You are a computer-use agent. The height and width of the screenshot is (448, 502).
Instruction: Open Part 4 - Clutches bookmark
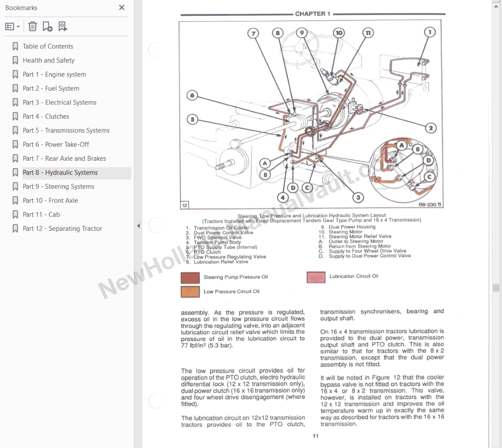tap(46, 117)
